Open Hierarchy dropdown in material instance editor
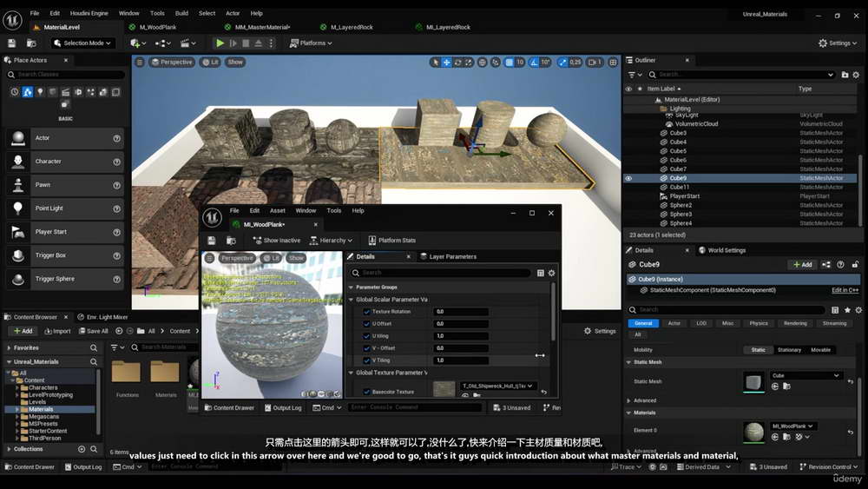 331,241
